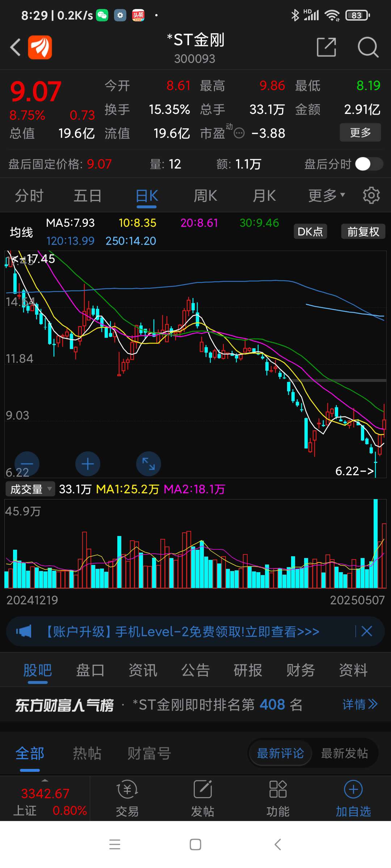The image size is (391, 868).
Task: Open 详情 ranking details
Action: coord(360,704)
